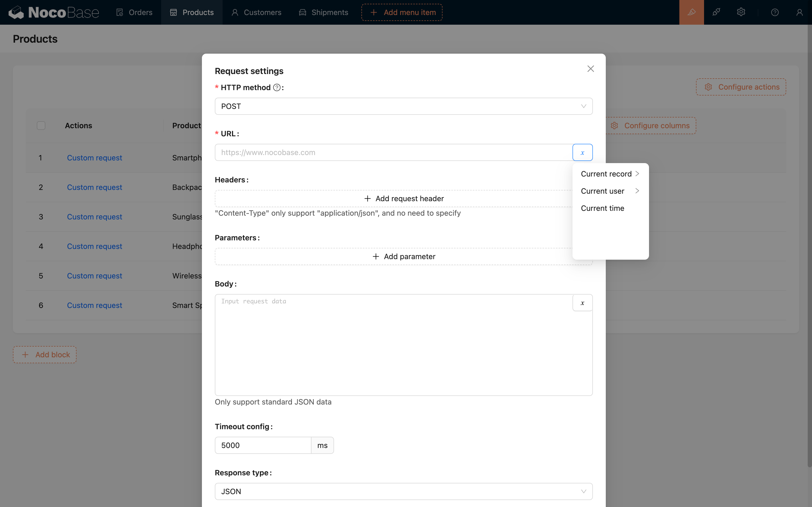Click the Add parameter button
The width and height of the screenshot is (812, 507).
tap(403, 256)
